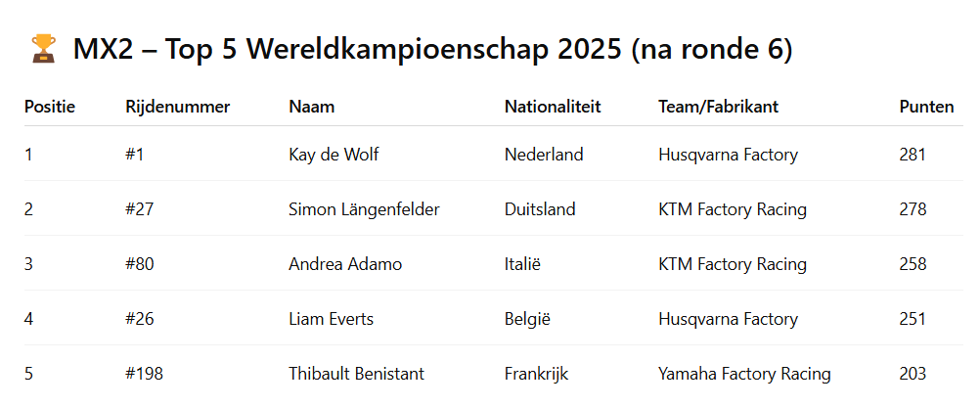Image resolution: width=980 pixels, height=407 pixels.
Task: Click the Punten column header
Action: tap(926, 107)
